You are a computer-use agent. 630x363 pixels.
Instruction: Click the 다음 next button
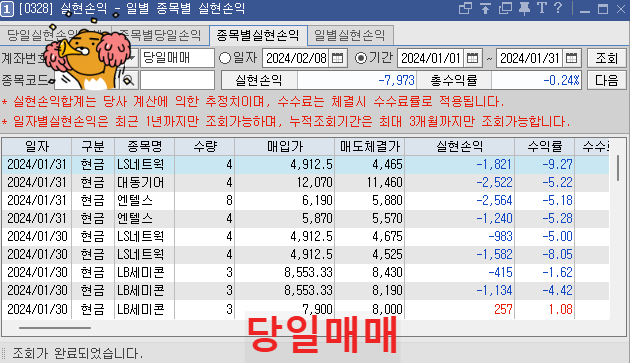(x=606, y=80)
